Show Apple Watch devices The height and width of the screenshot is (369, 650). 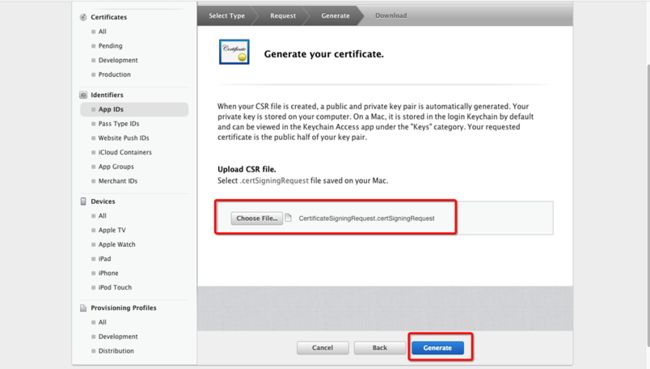116,245
